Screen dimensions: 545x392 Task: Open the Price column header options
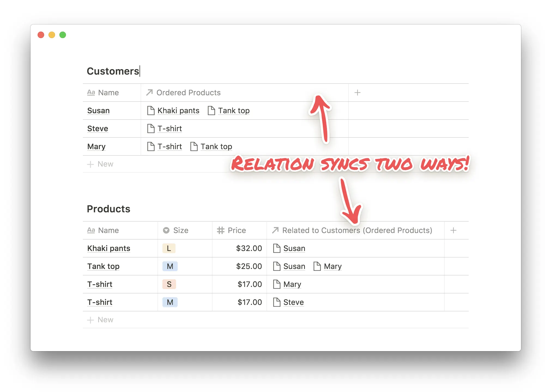click(237, 231)
